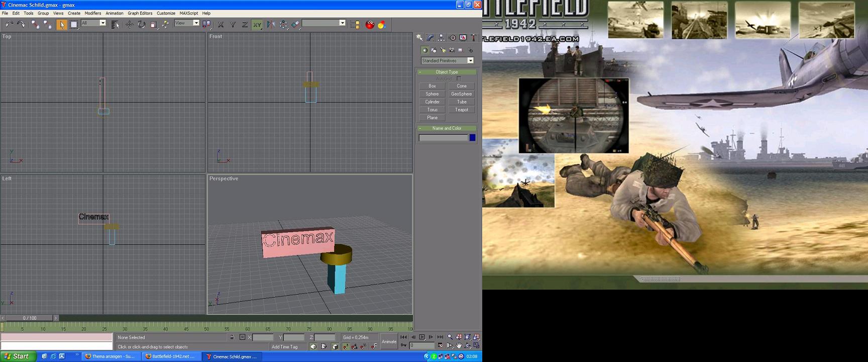Click the Play Animation button
The width and height of the screenshot is (868, 362).
coord(422,337)
